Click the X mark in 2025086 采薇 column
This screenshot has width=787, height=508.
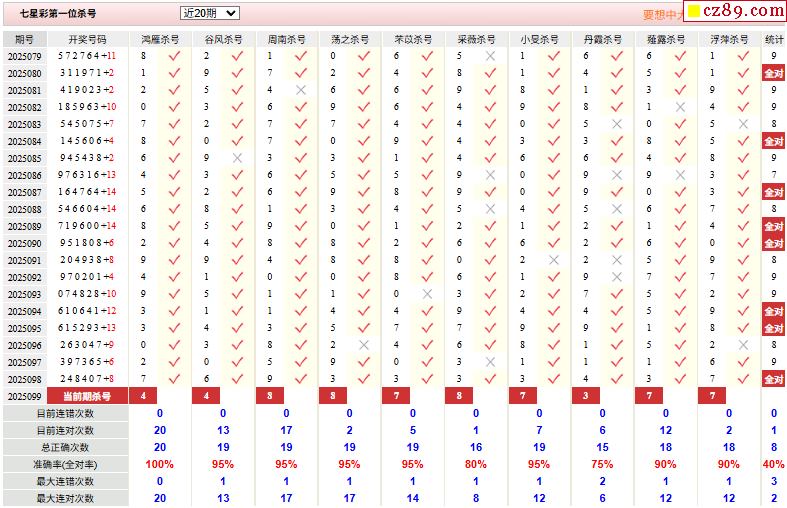490,175
